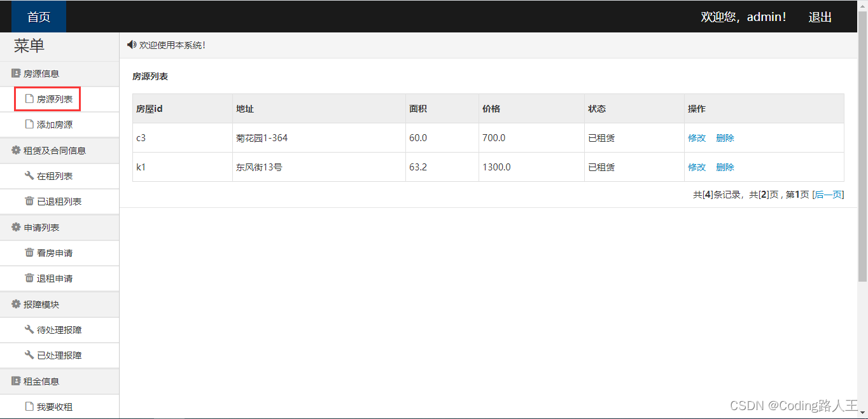Click the wrench icon next to 已处理报障
The image size is (868, 419).
[29, 355]
